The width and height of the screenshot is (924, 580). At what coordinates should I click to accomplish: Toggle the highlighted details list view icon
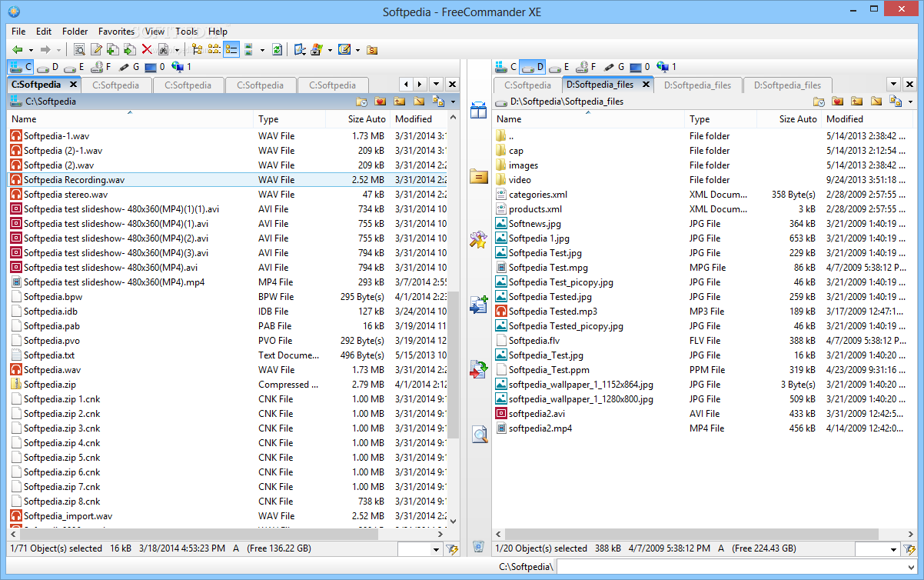(231, 49)
